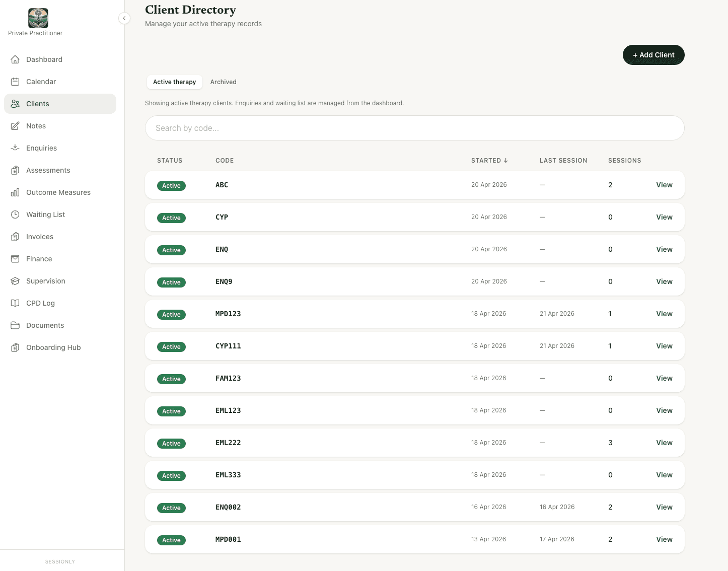Screen dimensions: 728x571
Task: Click the Dashboard home icon
Action: [x=15, y=59]
